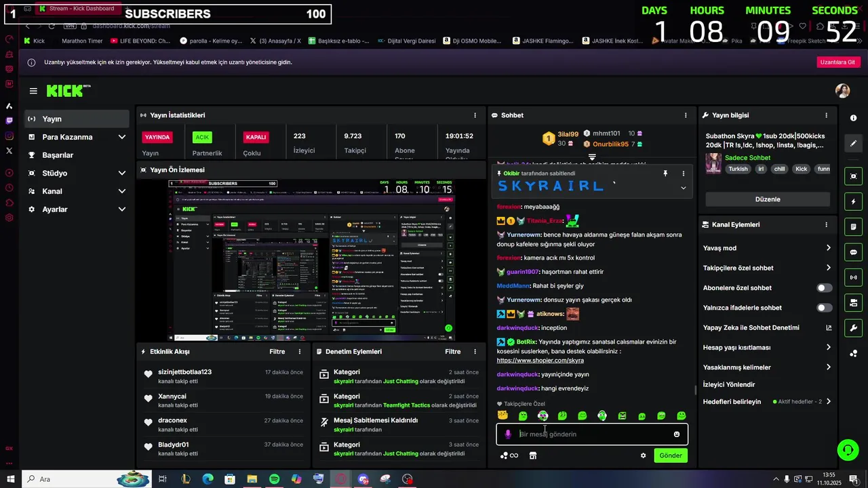Open Etkinlik Akışı panel options menu

300,352
